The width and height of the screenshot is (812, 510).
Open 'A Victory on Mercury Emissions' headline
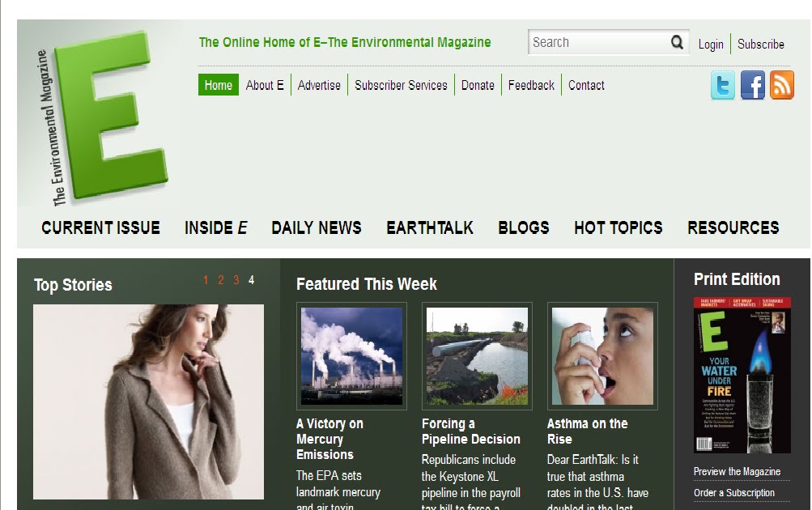[329, 439]
